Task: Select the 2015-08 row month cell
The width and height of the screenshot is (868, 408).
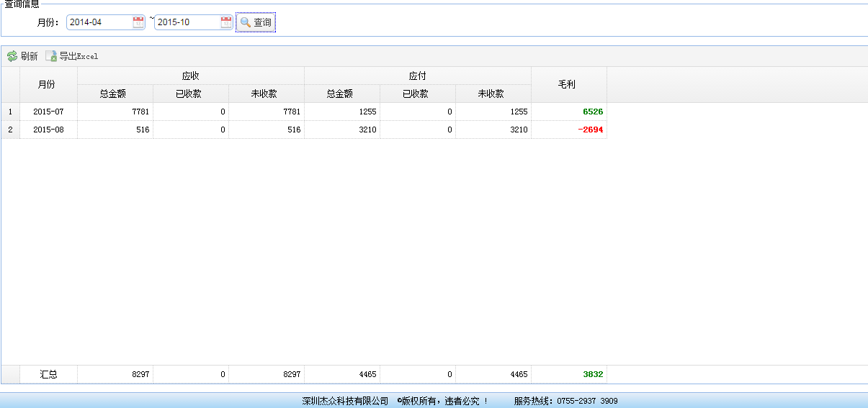Action: [48, 130]
